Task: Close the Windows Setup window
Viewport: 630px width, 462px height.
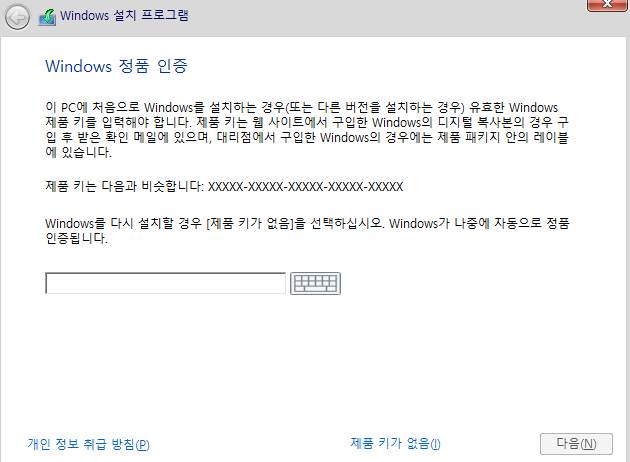Action: pyautogui.click(x=607, y=5)
